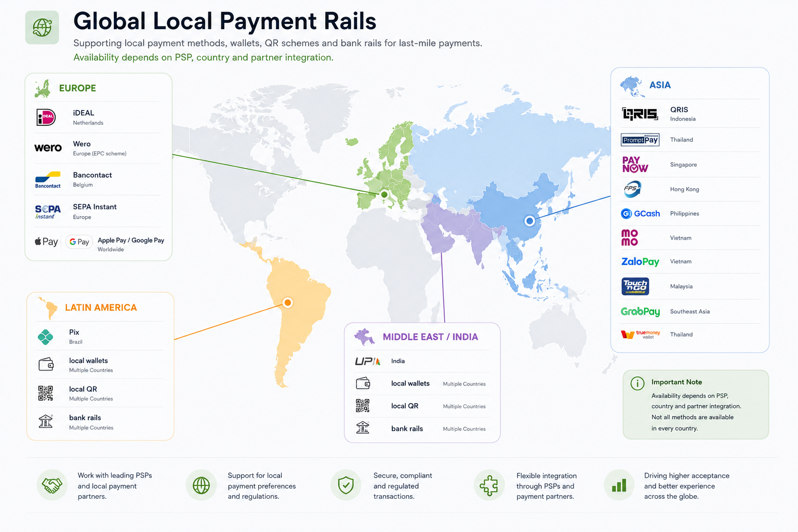Image resolution: width=798 pixels, height=532 pixels.
Task: Click the green Europe map marker
Action: 384,194
